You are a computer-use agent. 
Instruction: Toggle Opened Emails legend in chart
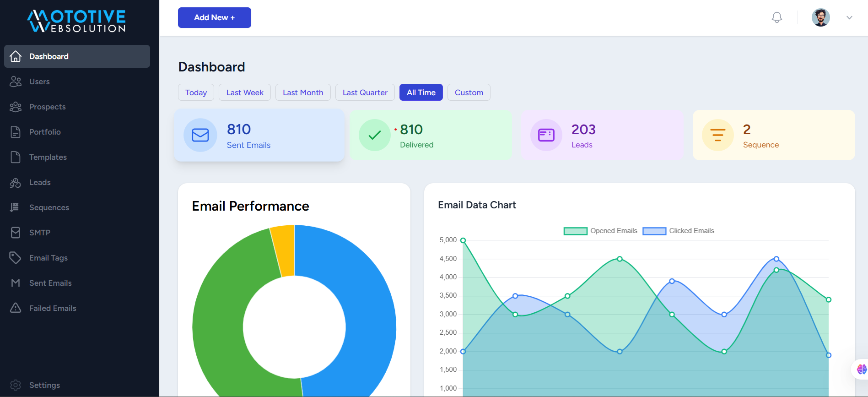(600, 231)
